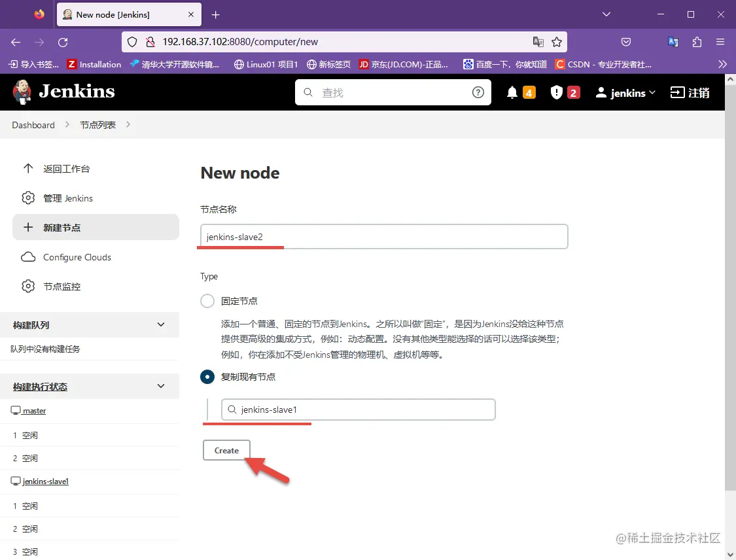736x560 pixels.
Task: Open the 新标签页 bookmark
Action: click(328, 64)
